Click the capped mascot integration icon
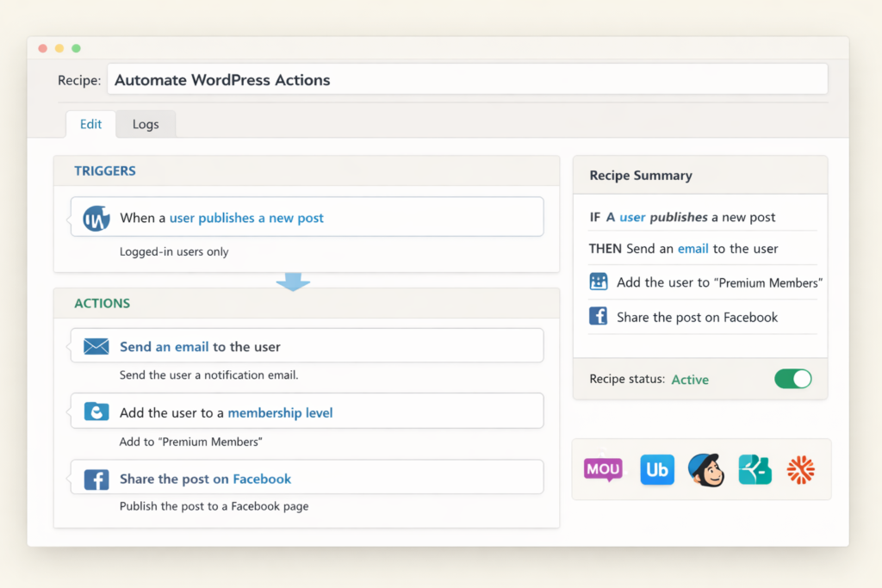This screenshot has width=882, height=588. pos(706,469)
